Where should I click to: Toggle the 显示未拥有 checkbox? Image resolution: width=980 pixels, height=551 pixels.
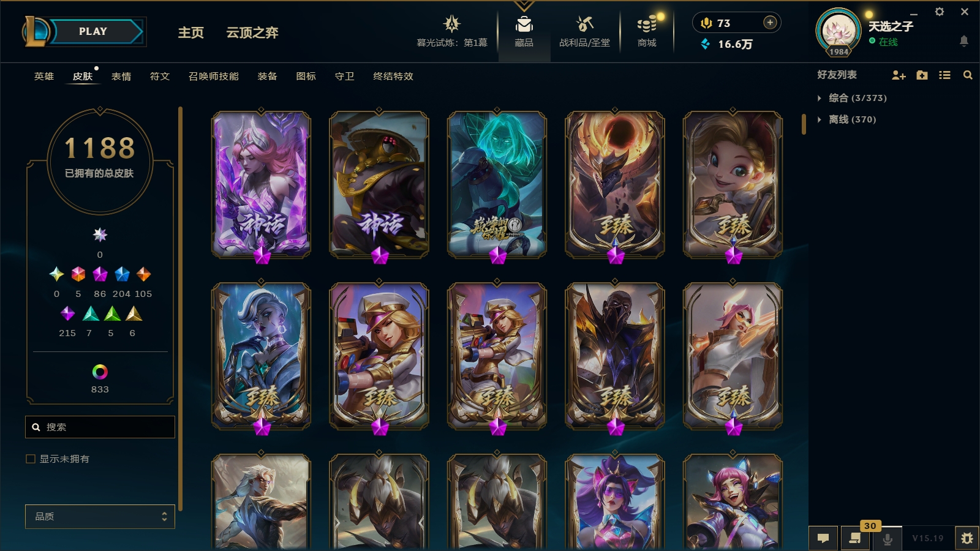click(x=31, y=459)
